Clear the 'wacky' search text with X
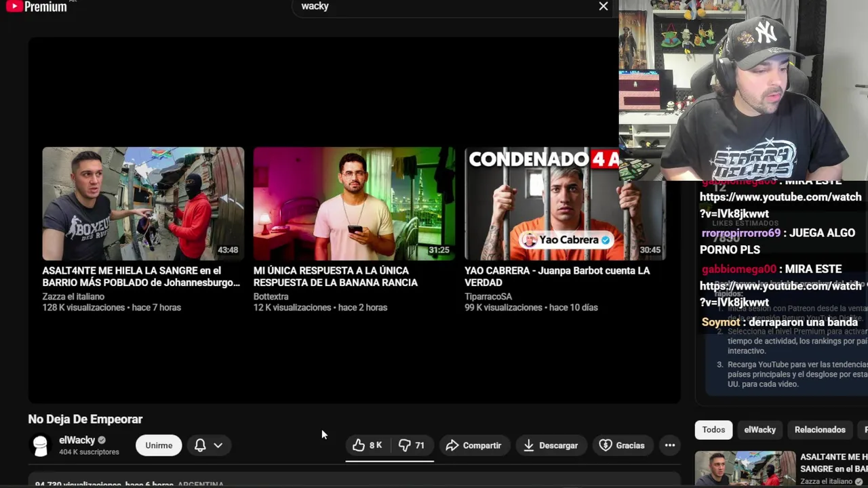 pyautogui.click(x=603, y=6)
